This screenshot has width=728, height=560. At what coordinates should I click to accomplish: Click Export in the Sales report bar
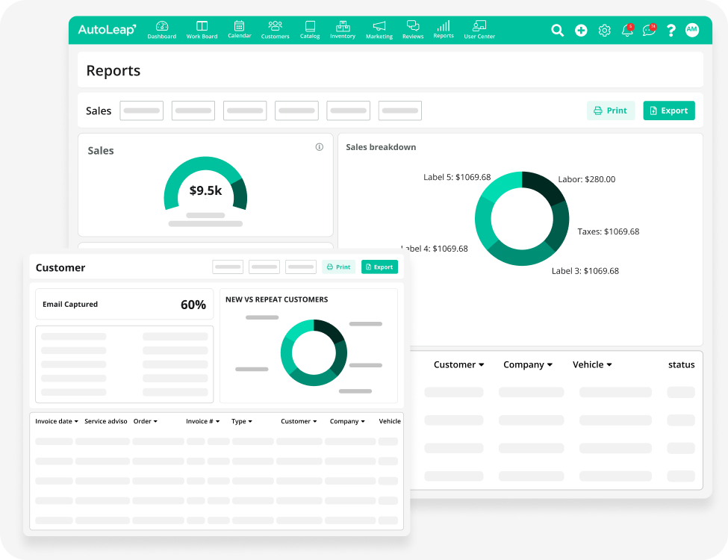pos(669,111)
